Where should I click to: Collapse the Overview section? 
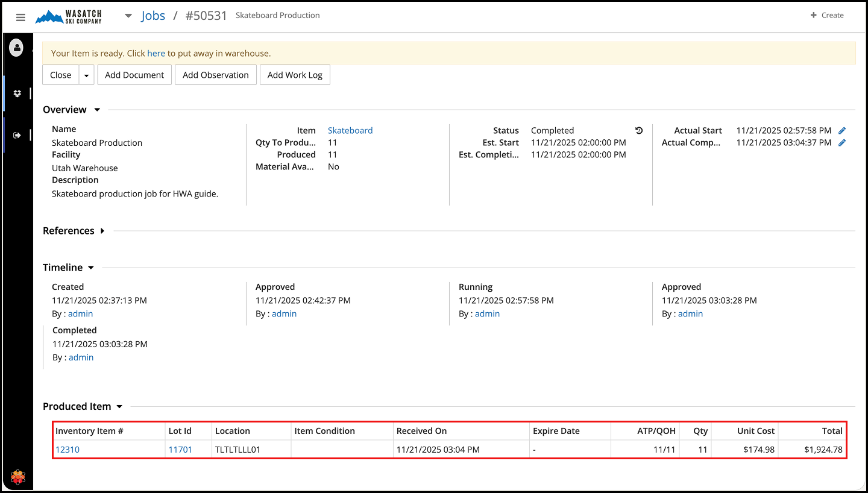(97, 110)
